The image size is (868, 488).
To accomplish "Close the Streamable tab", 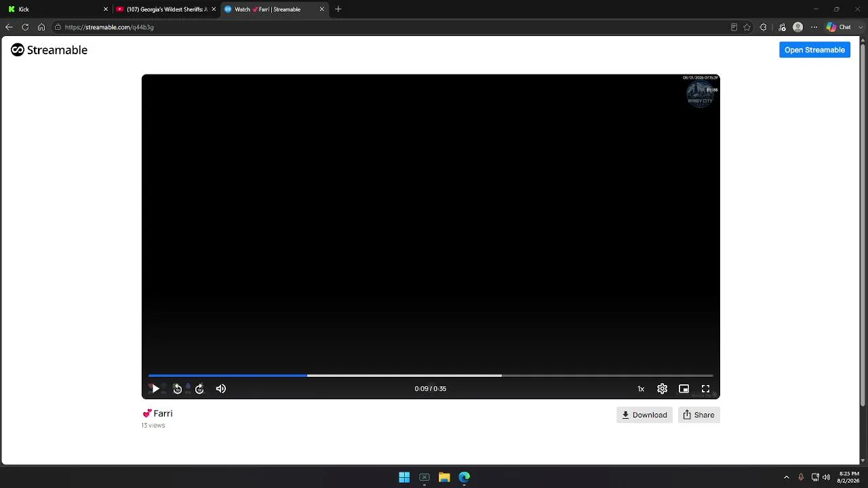I will [x=321, y=9].
